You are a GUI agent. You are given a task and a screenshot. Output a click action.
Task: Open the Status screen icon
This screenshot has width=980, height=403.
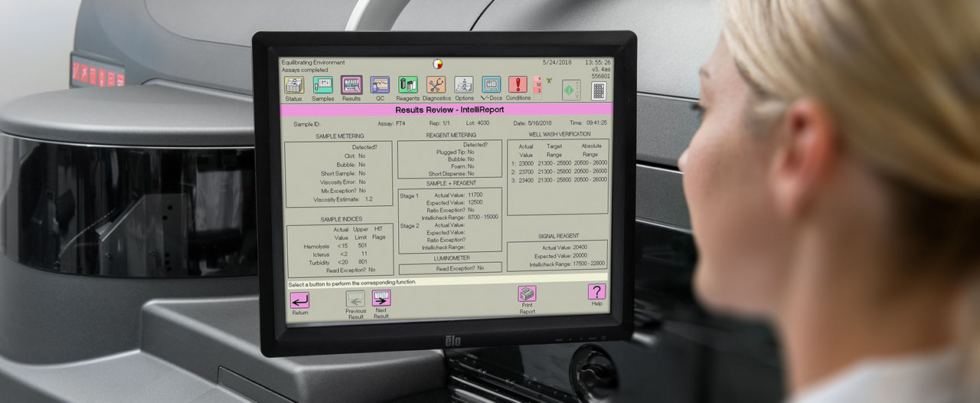(294, 85)
